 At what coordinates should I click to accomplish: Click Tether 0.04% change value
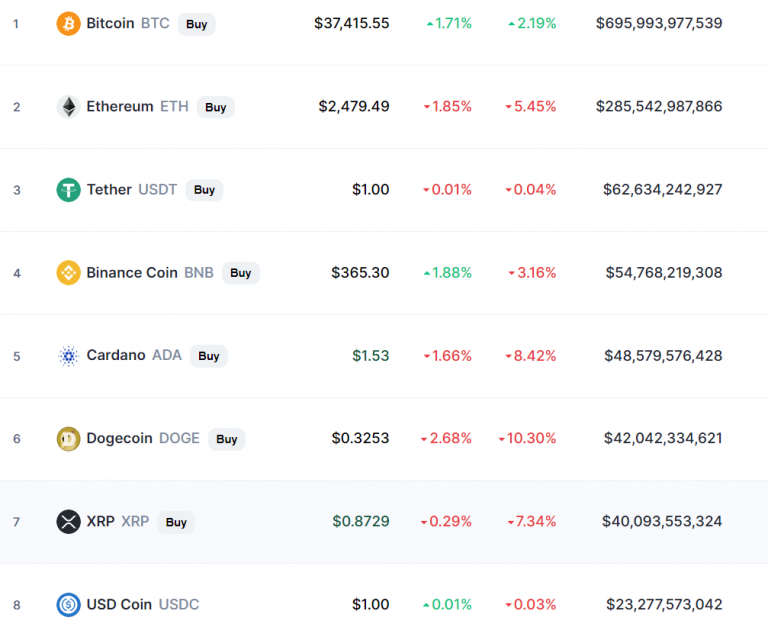tap(531, 190)
